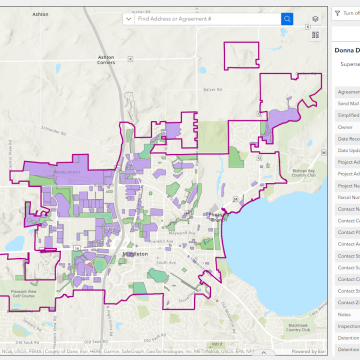Expand the search source dropdown arrow
This screenshot has height=360, width=360.
click(128, 19)
